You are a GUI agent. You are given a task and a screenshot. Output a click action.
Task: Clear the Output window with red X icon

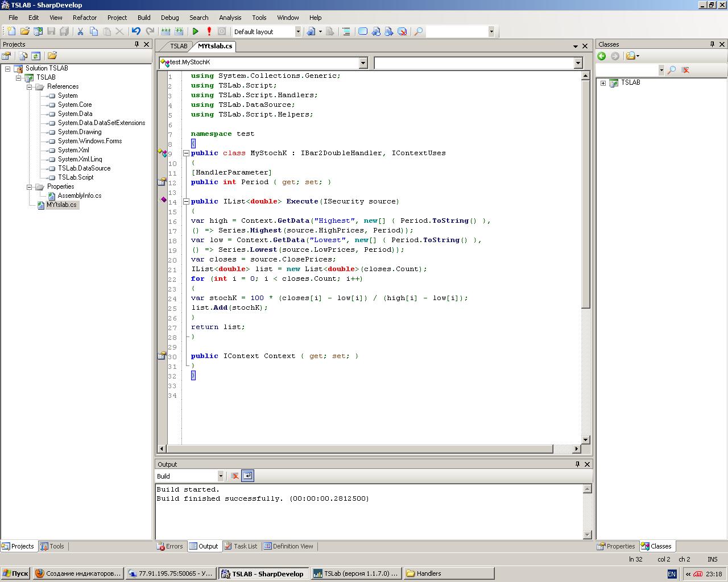pos(234,476)
